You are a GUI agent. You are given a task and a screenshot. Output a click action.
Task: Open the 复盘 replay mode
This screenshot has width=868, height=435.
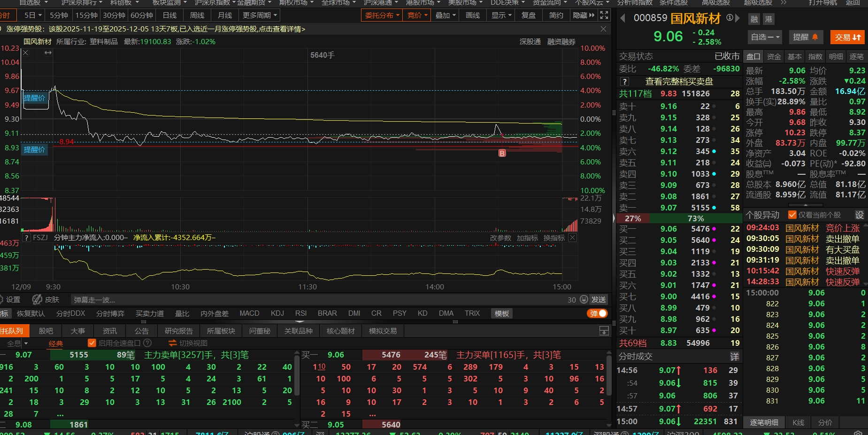click(x=529, y=15)
